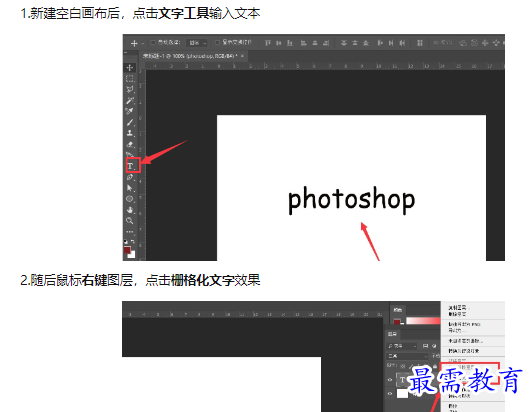Click Align bottom edges in options bar
The height and width of the screenshot is (412, 531).
point(290,43)
